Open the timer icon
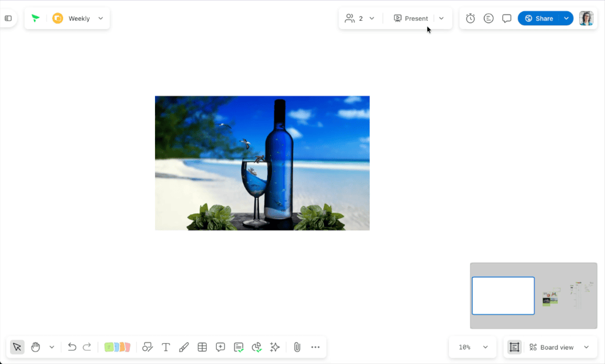Screen dimensions: 605x364 [470, 18]
